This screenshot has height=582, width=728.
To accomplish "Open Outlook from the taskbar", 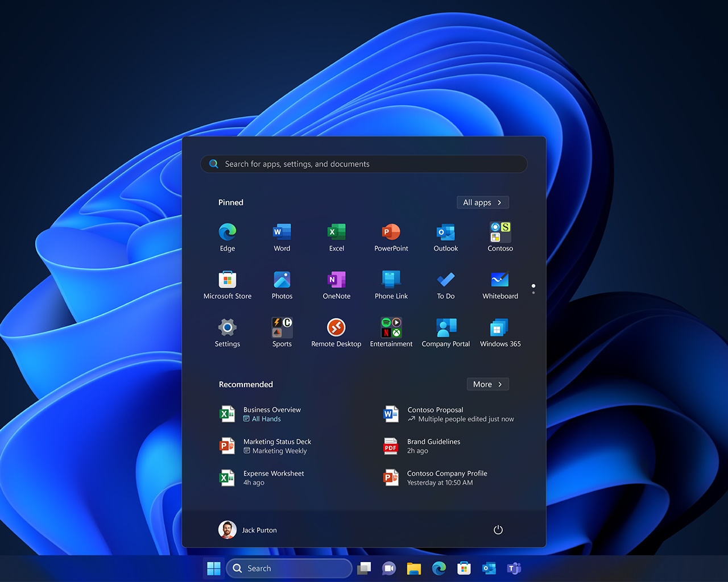I will point(489,568).
